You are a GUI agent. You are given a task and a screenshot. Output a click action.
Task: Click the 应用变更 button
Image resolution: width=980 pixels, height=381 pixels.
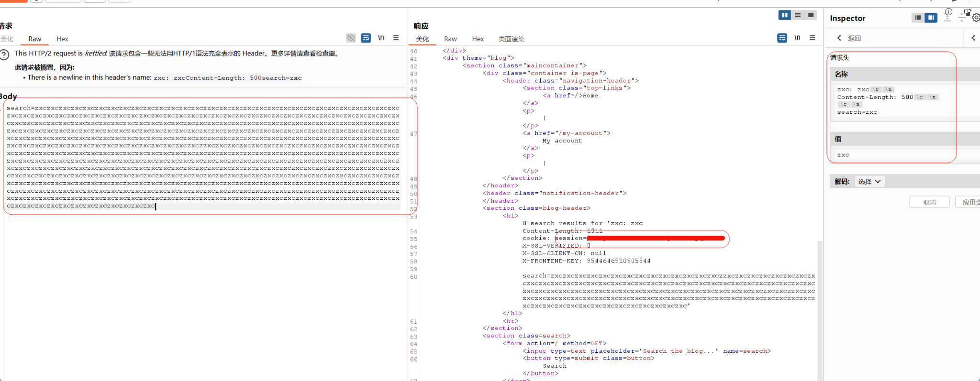click(968, 202)
